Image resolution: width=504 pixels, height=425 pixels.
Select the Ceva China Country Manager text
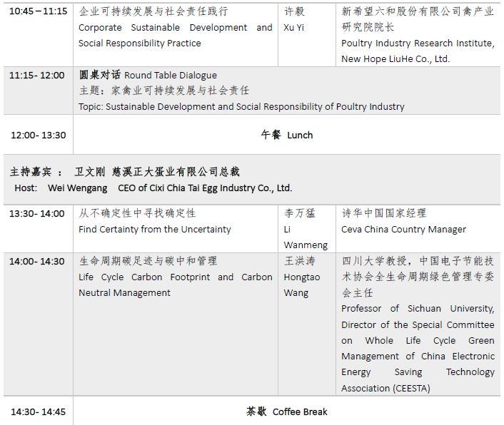point(403,230)
